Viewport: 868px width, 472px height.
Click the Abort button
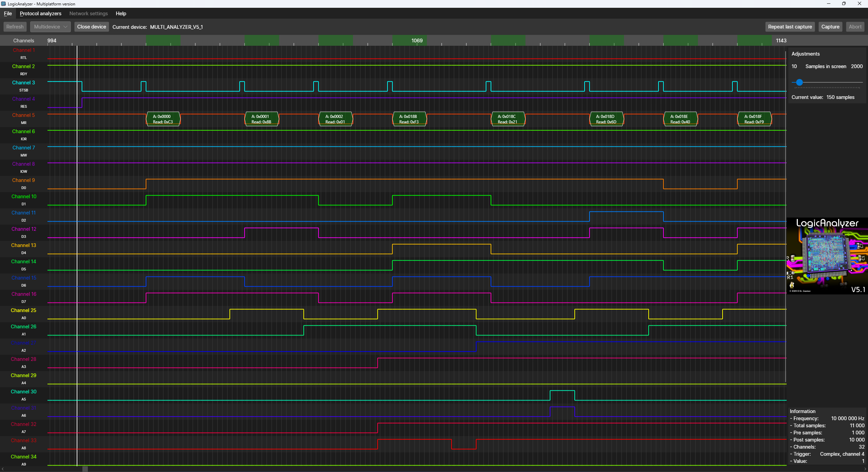tap(855, 27)
